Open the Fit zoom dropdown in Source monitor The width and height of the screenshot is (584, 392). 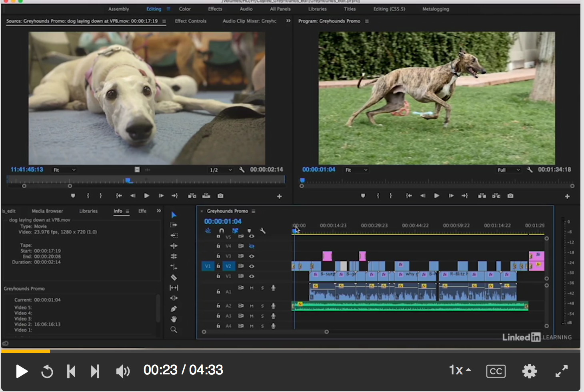[64, 170]
